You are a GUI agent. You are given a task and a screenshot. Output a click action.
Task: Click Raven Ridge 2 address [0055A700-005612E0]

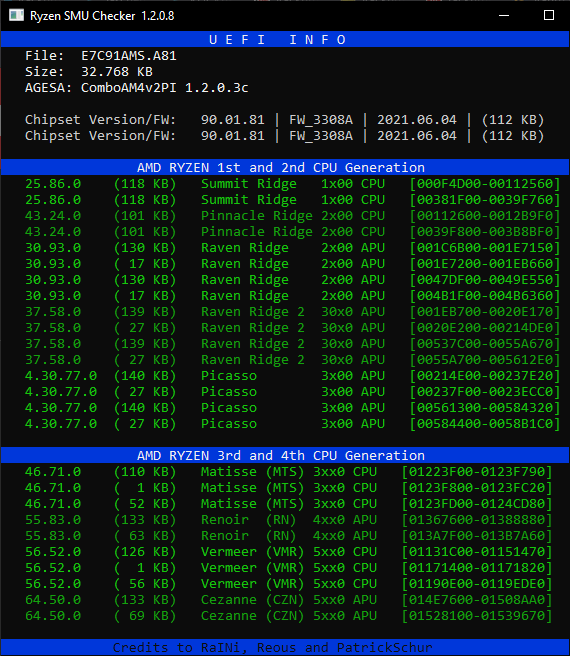pos(485,359)
